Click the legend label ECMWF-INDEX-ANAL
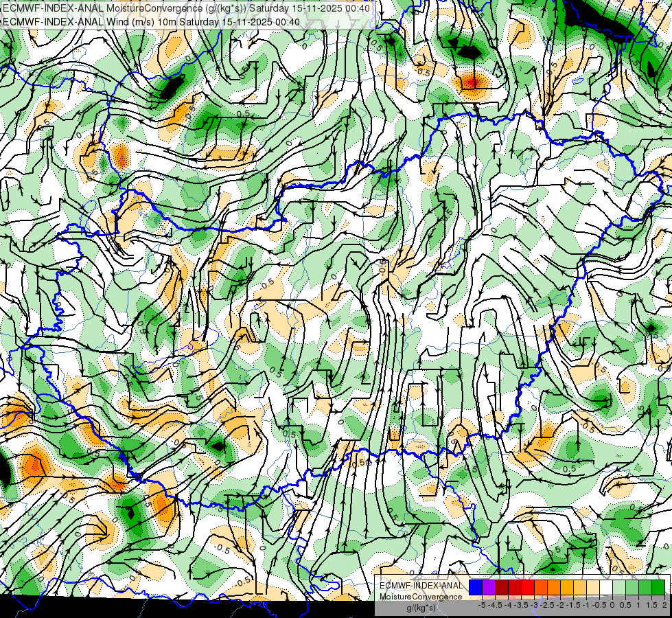The width and height of the screenshot is (672, 618). tap(421, 586)
